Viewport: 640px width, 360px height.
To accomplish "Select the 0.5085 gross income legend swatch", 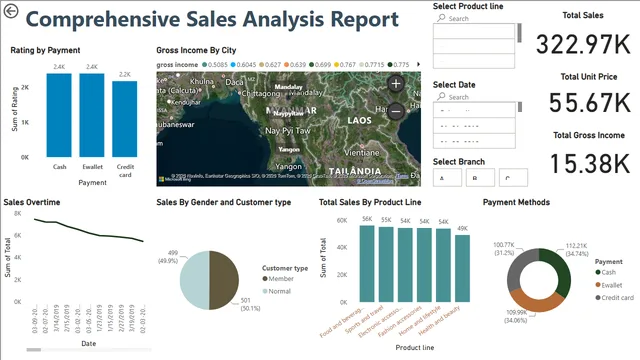I will pos(204,64).
